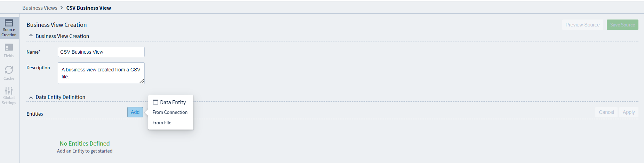Click the Add entity button

pyautogui.click(x=135, y=112)
